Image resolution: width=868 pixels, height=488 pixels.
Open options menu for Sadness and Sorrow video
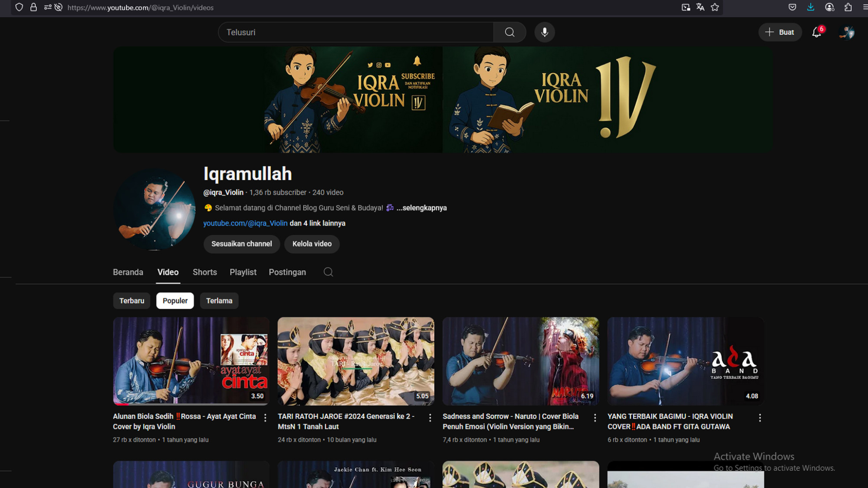pos(595,417)
